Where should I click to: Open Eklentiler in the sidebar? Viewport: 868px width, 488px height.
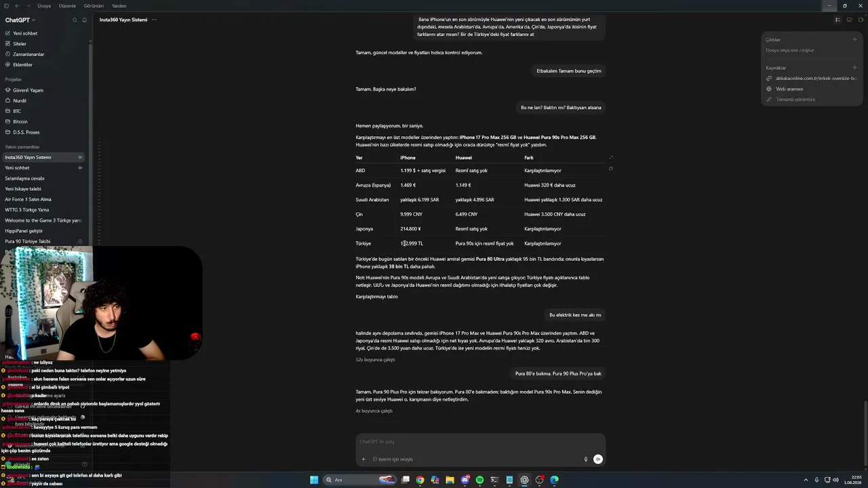(x=44, y=64)
